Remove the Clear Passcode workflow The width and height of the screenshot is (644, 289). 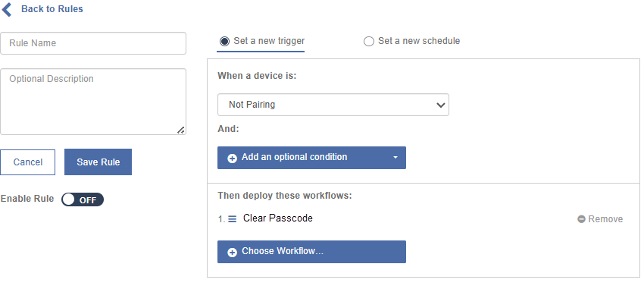click(600, 219)
